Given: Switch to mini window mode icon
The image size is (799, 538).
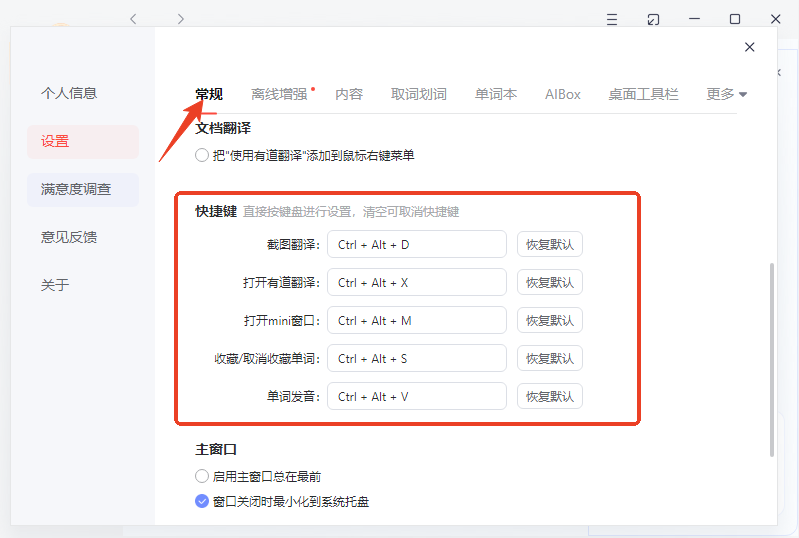Looking at the screenshot, I should 653,19.
